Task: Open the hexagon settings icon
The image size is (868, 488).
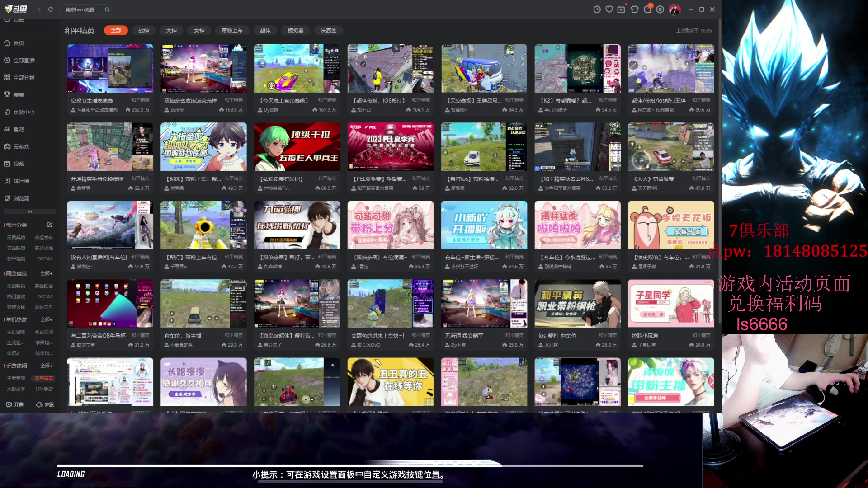Action: click(660, 9)
